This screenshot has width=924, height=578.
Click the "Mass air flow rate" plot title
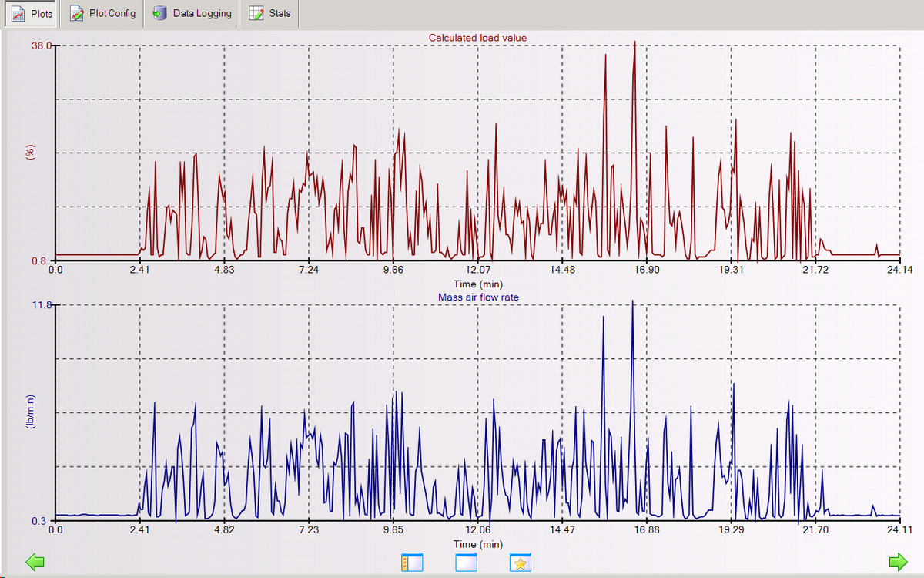(x=477, y=297)
